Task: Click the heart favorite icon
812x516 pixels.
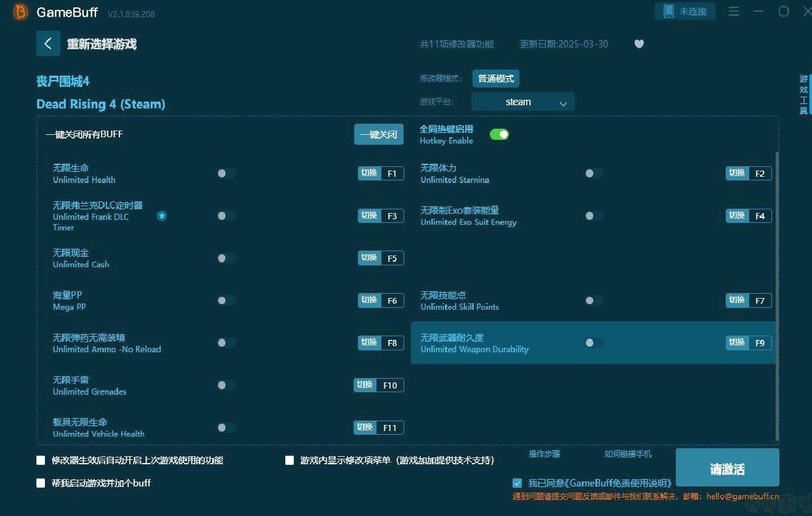Action: (x=639, y=44)
